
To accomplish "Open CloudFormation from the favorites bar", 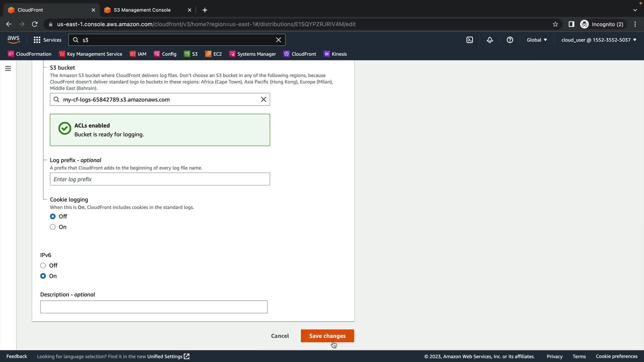I will pyautogui.click(x=30, y=54).
